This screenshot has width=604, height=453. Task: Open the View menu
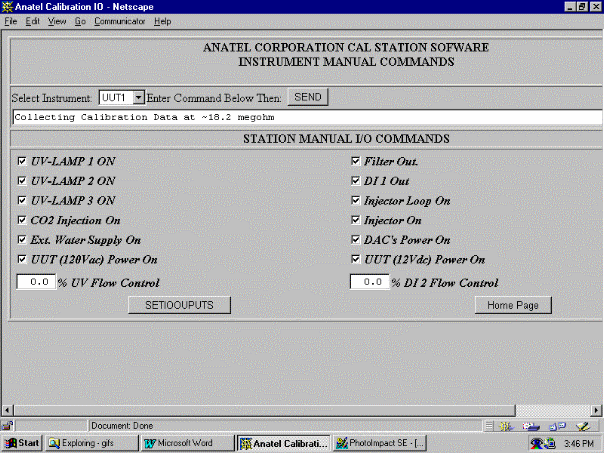57,22
